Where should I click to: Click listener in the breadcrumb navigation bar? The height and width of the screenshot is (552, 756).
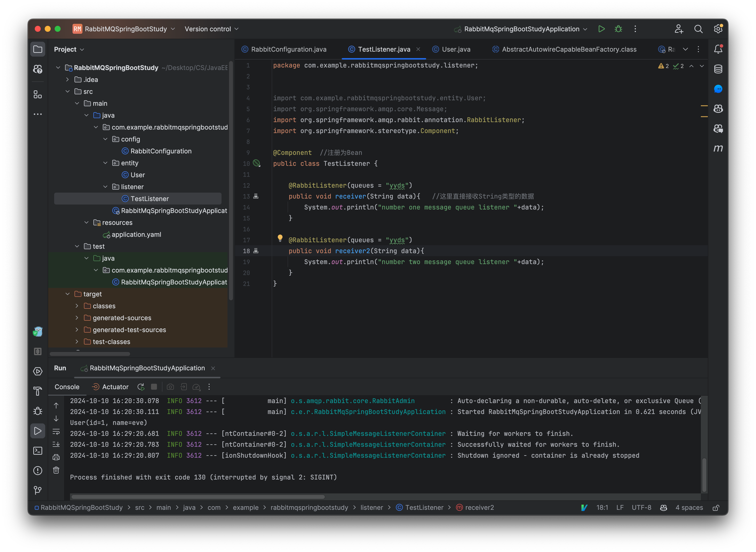372,507
